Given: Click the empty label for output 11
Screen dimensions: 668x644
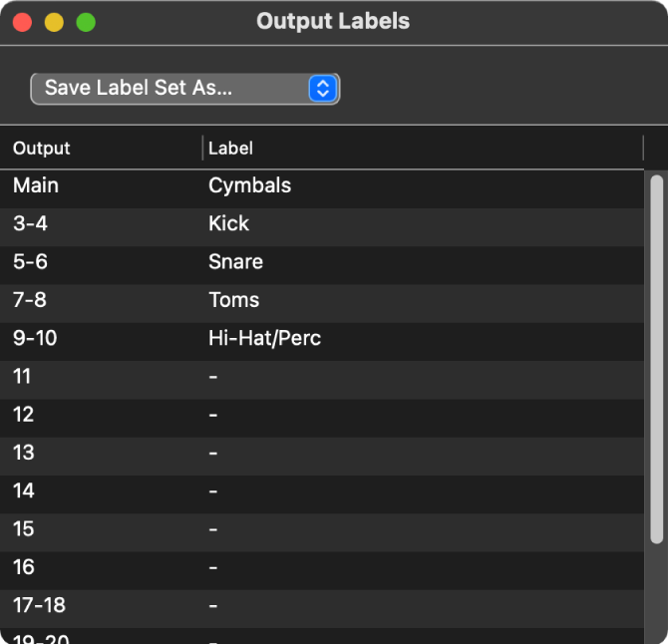Looking at the screenshot, I should pos(213,377).
